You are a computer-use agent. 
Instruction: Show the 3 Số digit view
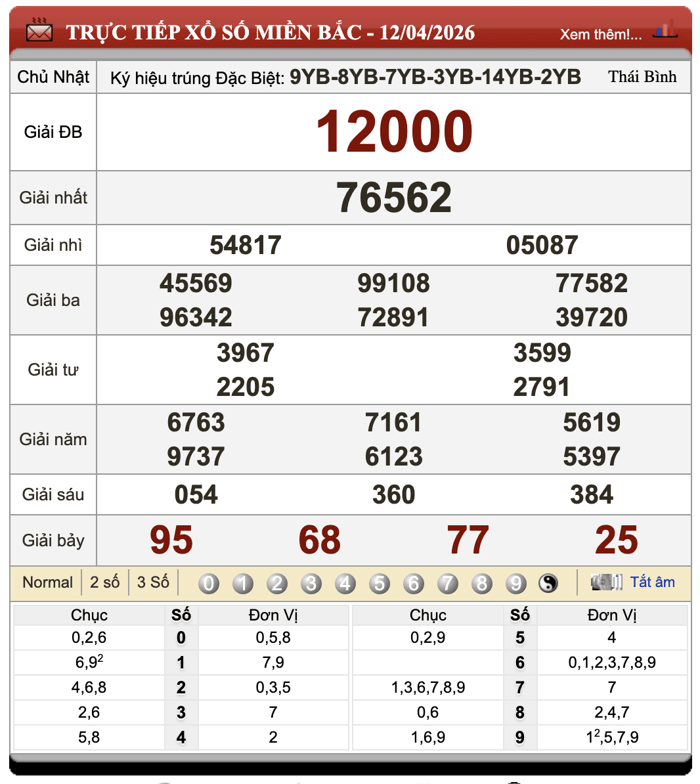point(153,582)
